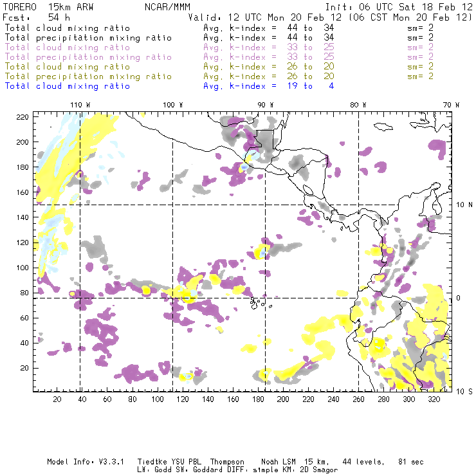Screen dimensions: 476x476
Task: Click the black "Total cloud mixing ratio" legend label
Action: point(68,28)
